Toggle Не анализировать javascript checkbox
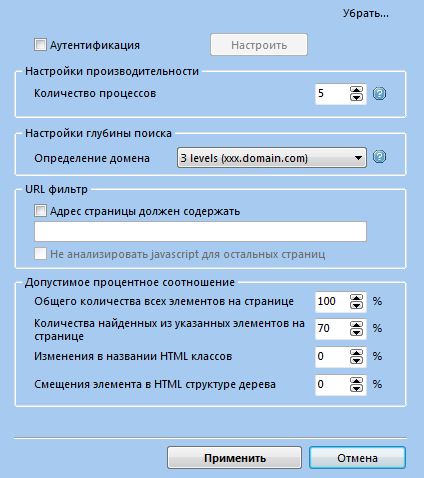This screenshot has width=424, height=478. [x=40, y=254]
